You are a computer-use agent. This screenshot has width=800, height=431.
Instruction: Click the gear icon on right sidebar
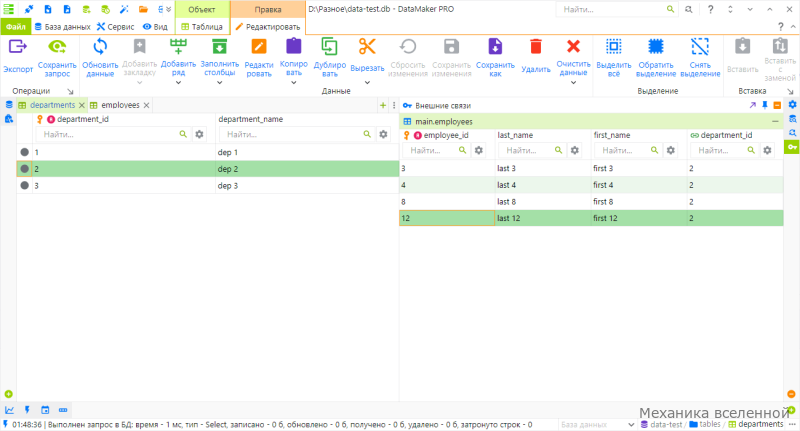pyautogui.click(x=792, y=105)
